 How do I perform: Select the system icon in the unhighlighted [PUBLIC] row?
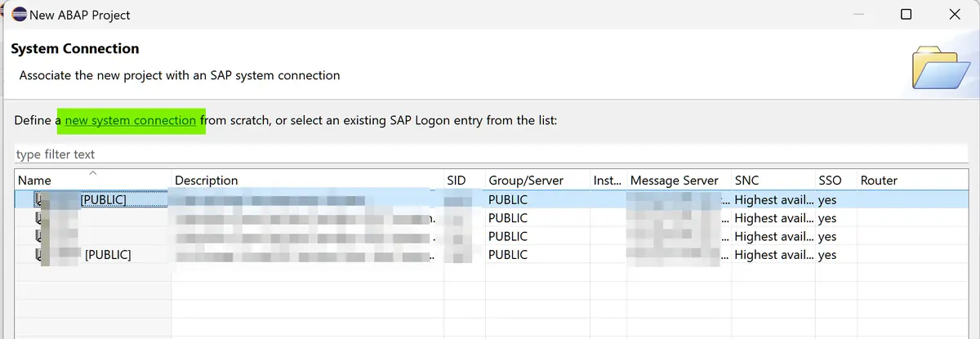click(38, 255)
